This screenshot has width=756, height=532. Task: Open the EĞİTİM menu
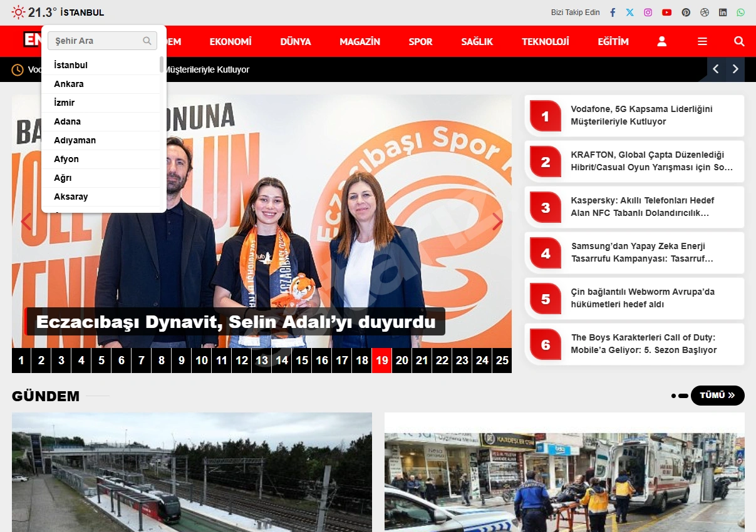(x=613, y=41)
